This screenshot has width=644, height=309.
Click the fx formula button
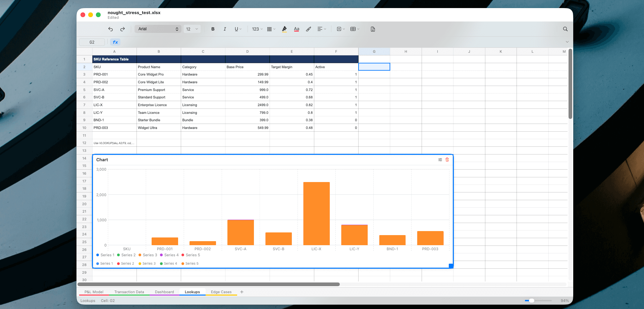115,42
